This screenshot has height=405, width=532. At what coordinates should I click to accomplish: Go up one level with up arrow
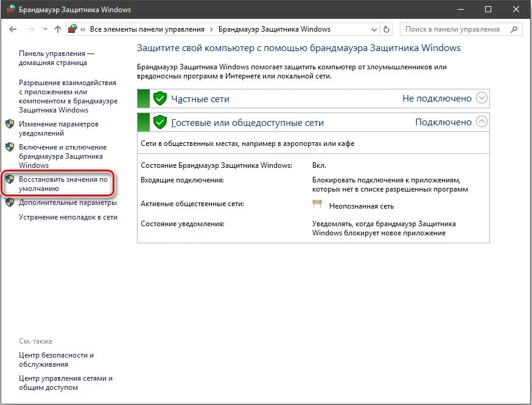click(x=58, y=29)
